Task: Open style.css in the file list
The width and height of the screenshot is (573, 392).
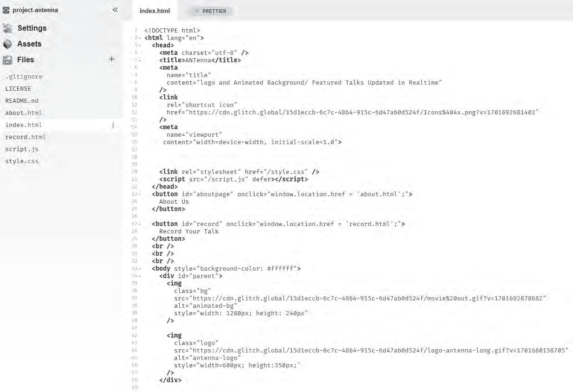Action: tap(22, 161)
